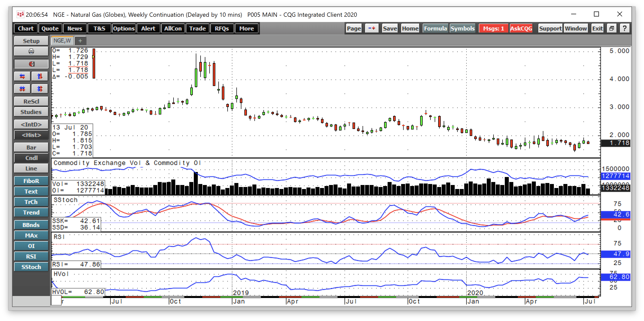Click the Support button
This screenshot has width=644, height=321.
[x=550, y=28]
